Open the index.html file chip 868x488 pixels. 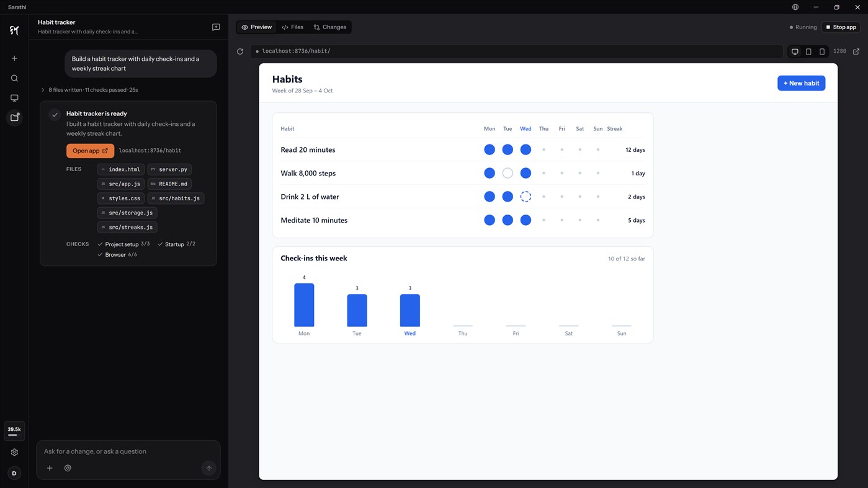pos(121,169)
